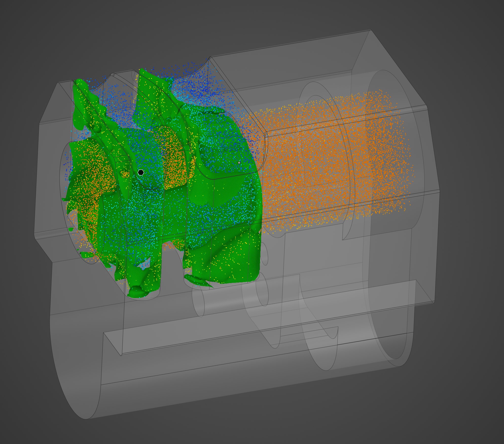Click the black hexagon marker
The image size is (504, 444).
pyautogui.click(x=141, y=173)
